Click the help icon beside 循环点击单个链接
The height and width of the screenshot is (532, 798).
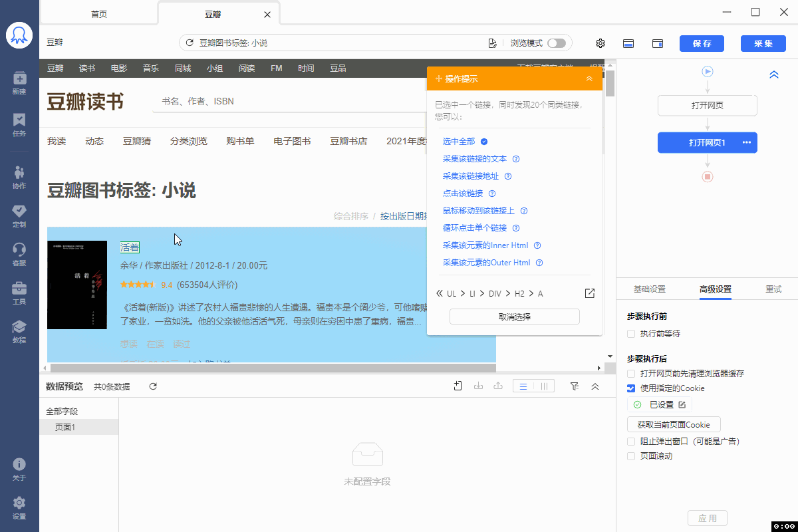tap(516, 228)
